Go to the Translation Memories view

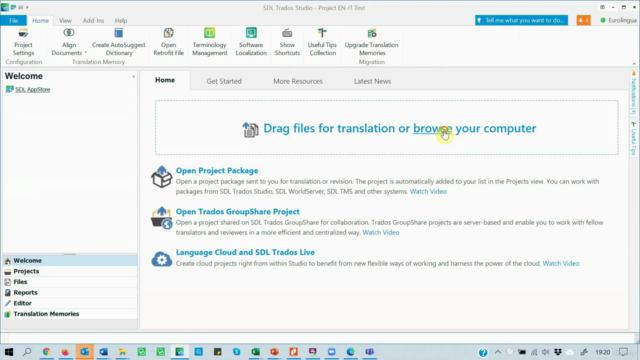[70, 313]
